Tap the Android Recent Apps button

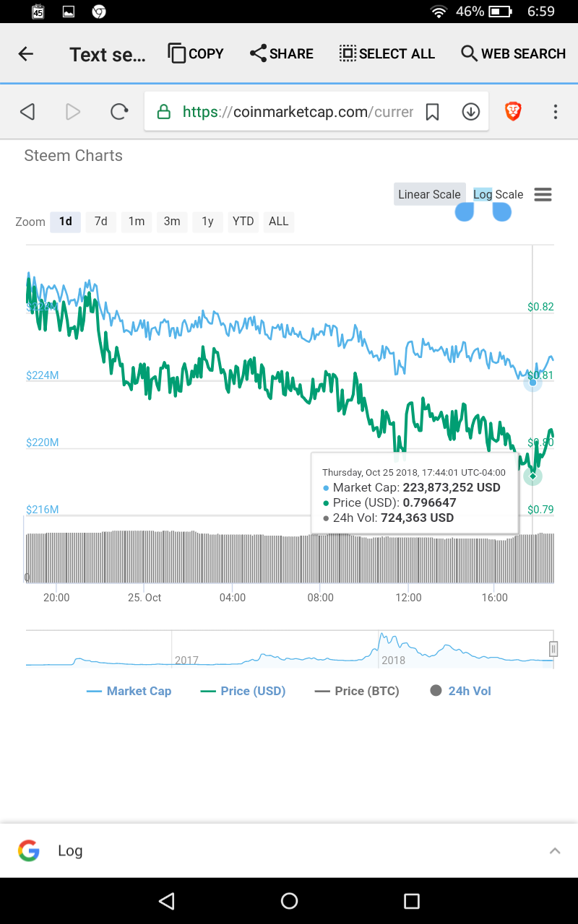click(411, 901)
